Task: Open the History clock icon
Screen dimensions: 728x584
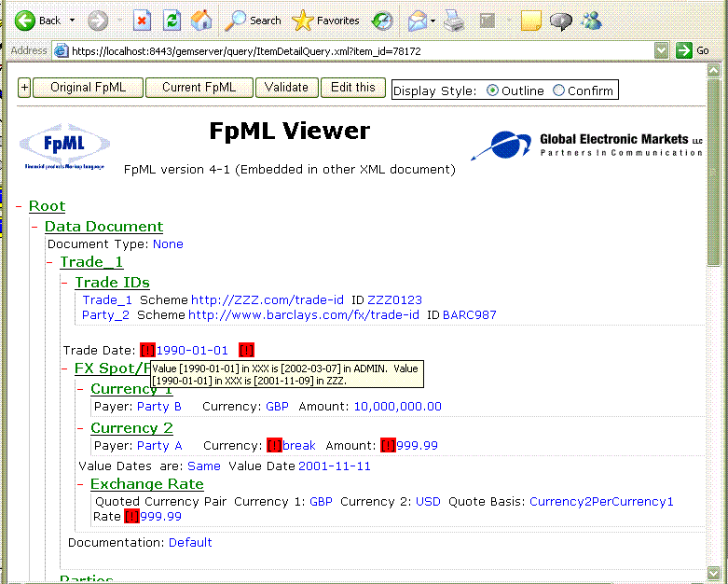Action: click(382, 21)
